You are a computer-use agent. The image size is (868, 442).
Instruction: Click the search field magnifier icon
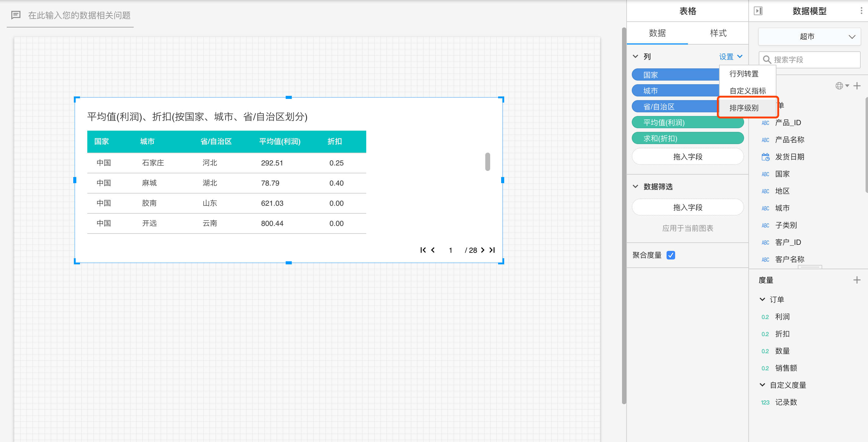pyautogui.click(x=767, y=60)
